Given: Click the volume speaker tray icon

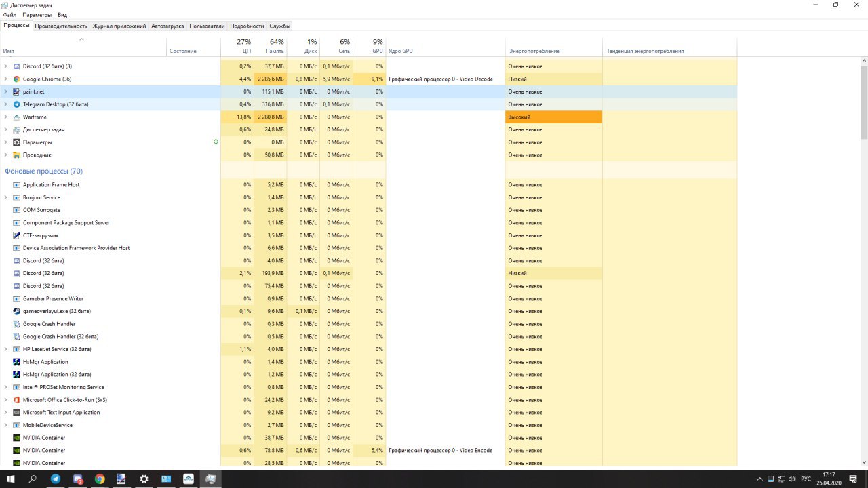Looking at the screenshot, I should (x=791, y=479).
